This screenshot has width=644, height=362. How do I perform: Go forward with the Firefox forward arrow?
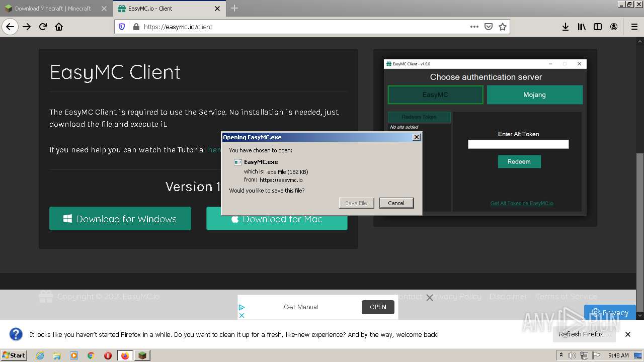tap(27, 27)
